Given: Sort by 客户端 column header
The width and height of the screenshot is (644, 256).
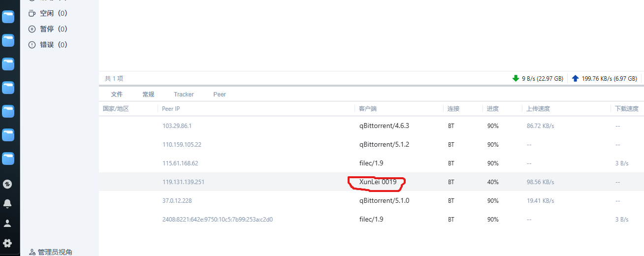Looking at the screenshot, I should [x=368, y=108].
